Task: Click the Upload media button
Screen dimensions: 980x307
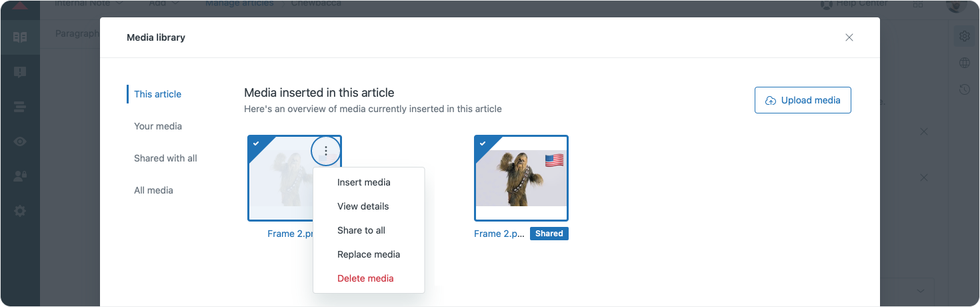Action: [803, 100]
